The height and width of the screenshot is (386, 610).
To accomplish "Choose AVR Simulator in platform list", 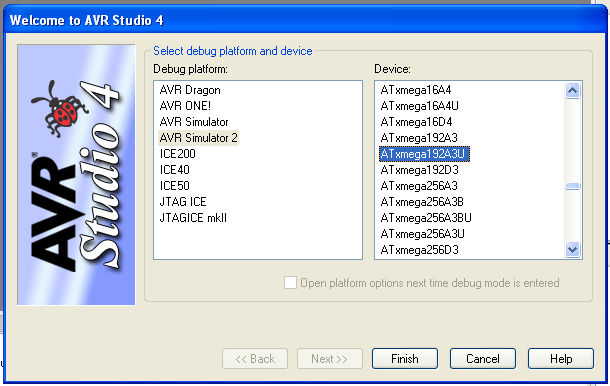I will (194, 122).
